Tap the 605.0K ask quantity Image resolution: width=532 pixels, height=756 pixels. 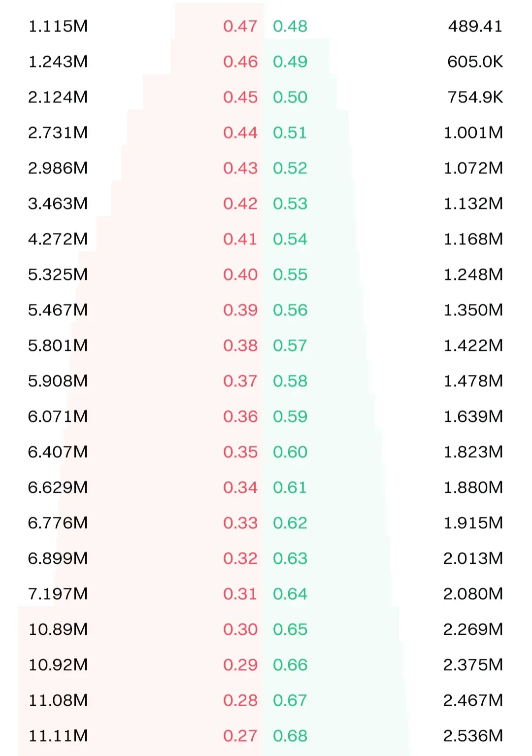(x=475, y=62)
